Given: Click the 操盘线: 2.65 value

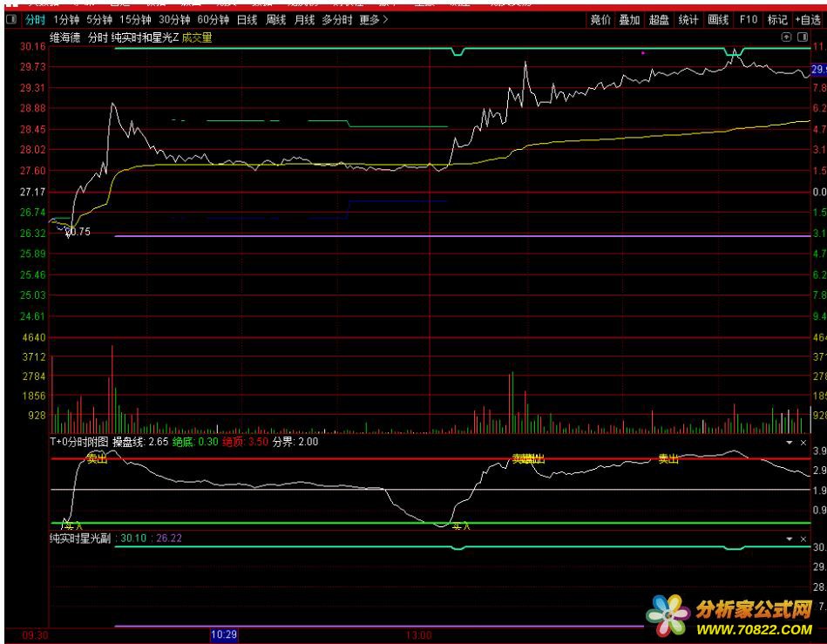Looking at the screenshot, I should click(x=140, y=442).
